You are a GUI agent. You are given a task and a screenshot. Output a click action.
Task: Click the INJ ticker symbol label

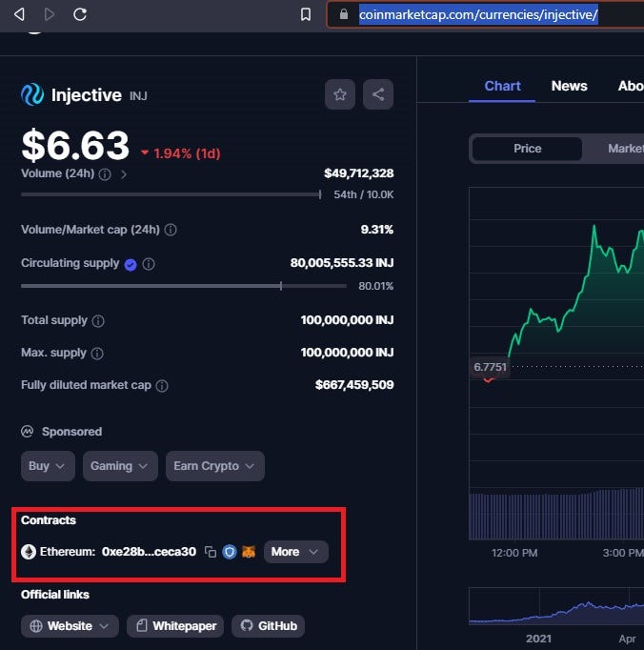click(x=138, y=96)
